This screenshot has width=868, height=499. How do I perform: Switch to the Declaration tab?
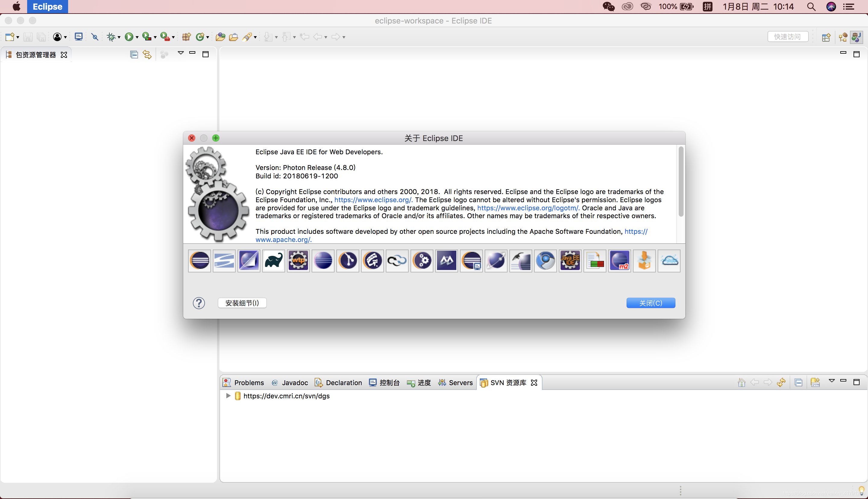tap(338, 382)
